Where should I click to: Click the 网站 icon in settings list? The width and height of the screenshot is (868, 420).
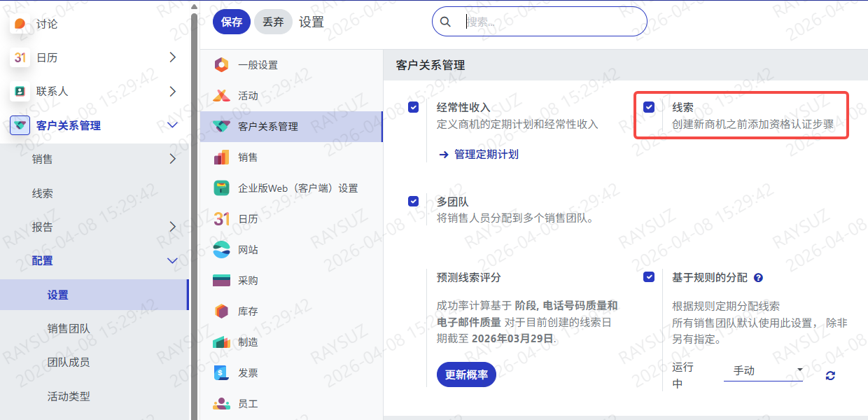[x=221, y=250]
